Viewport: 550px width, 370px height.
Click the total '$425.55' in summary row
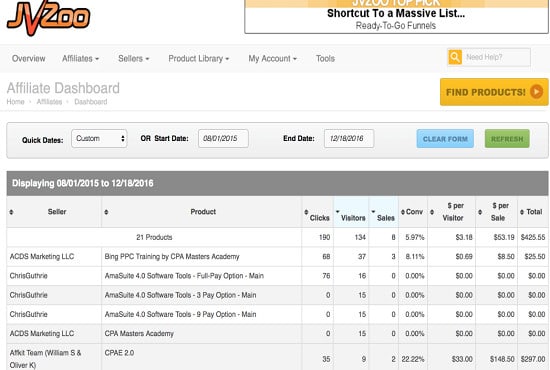(533, 237)
